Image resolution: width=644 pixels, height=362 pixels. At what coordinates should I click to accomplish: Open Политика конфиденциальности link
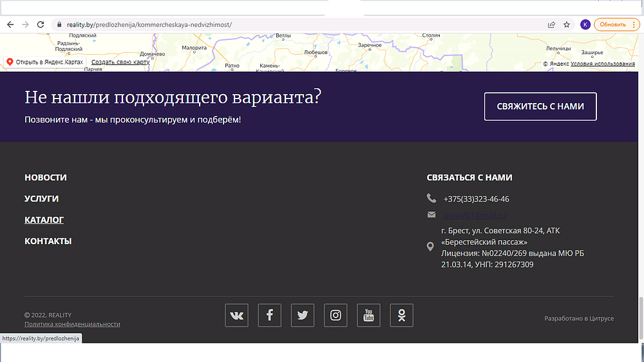(72, 324)
